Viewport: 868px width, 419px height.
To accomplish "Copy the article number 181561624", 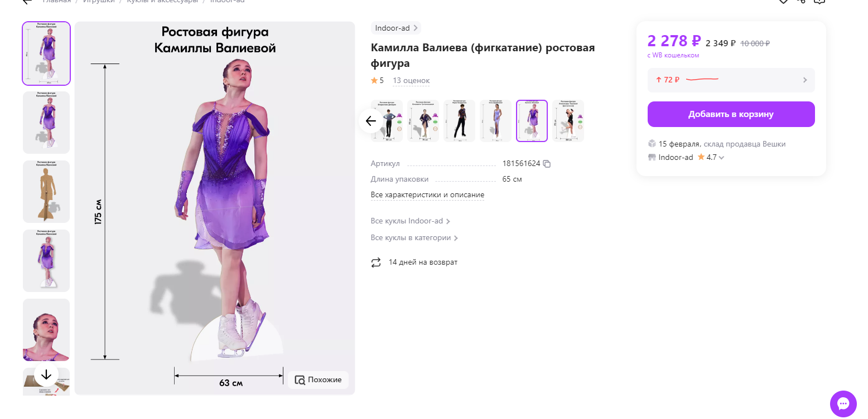I will click(547, 164).
